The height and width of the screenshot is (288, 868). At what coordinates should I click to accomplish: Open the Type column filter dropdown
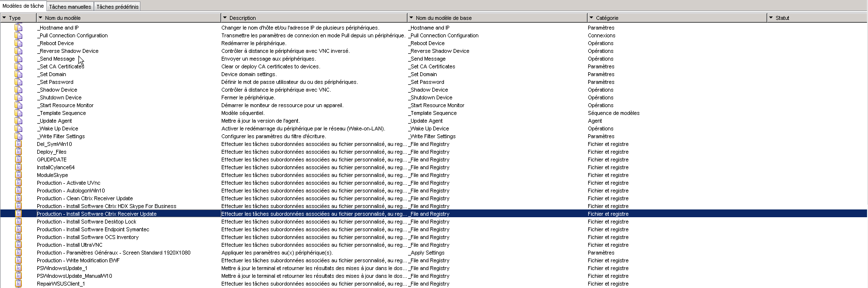pos(4,18)
